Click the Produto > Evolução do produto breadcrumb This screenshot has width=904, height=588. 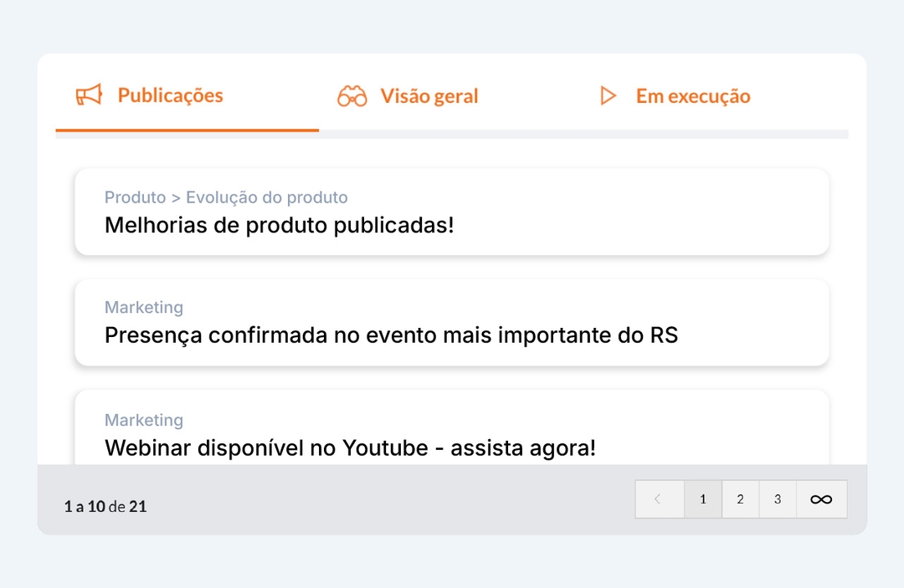pyautogui.click(x=226, y=197)
